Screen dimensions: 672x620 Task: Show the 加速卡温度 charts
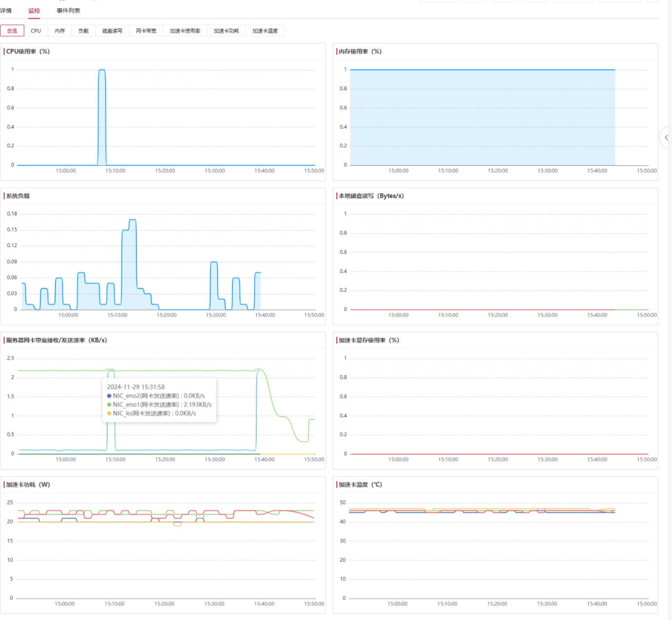pos(265,31)
